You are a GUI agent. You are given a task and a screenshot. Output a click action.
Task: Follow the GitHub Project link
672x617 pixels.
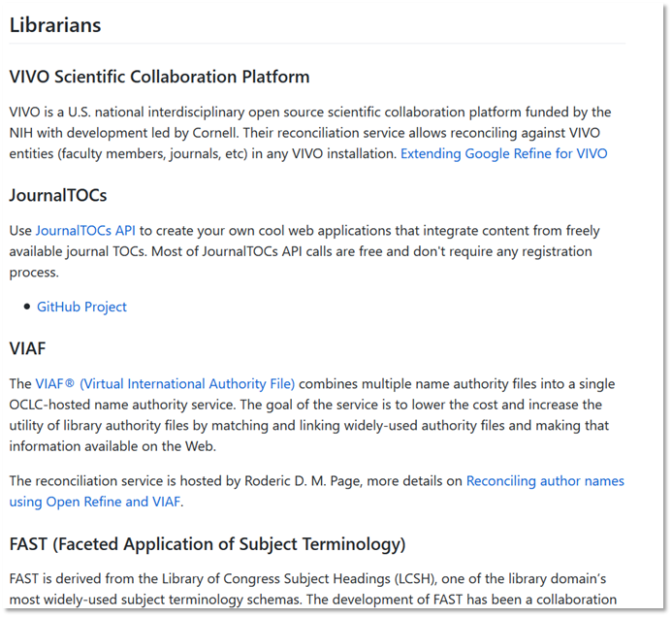click(81, 307)
